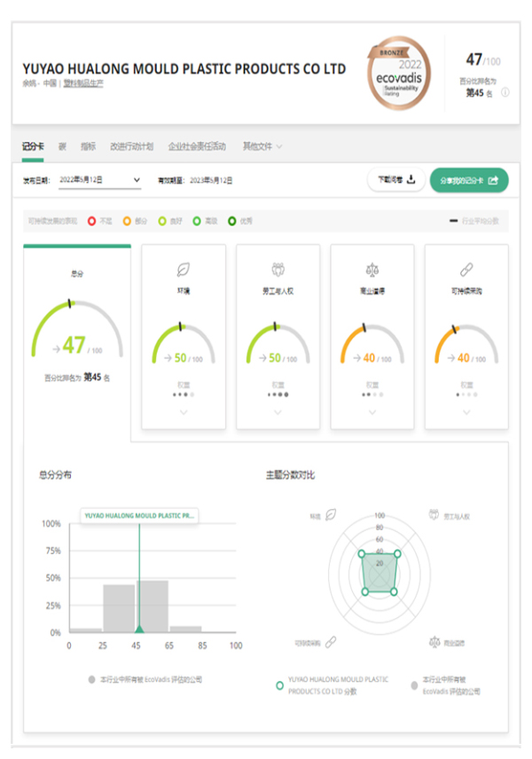The image size is (532, 759).
Task: Click the 主题分数对比 section title
Action: coord(291,475)
